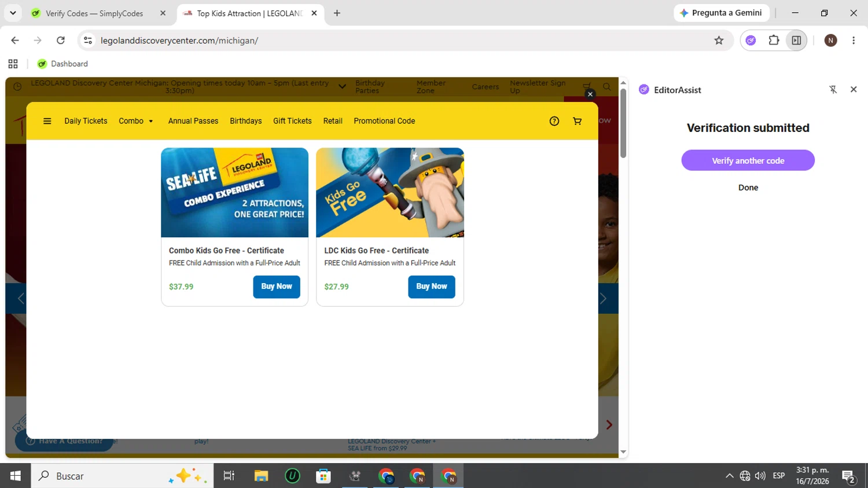Open the EditorAssist extension icon in toolbar
This screenshot has height=488, width=868.
point(751,41)
